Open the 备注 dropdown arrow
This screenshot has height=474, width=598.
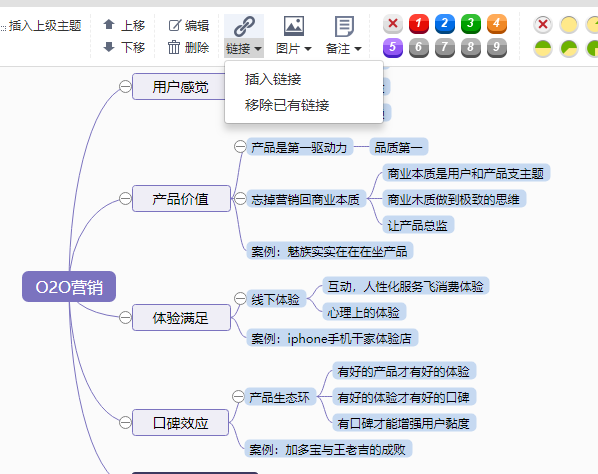coord(358,49)
